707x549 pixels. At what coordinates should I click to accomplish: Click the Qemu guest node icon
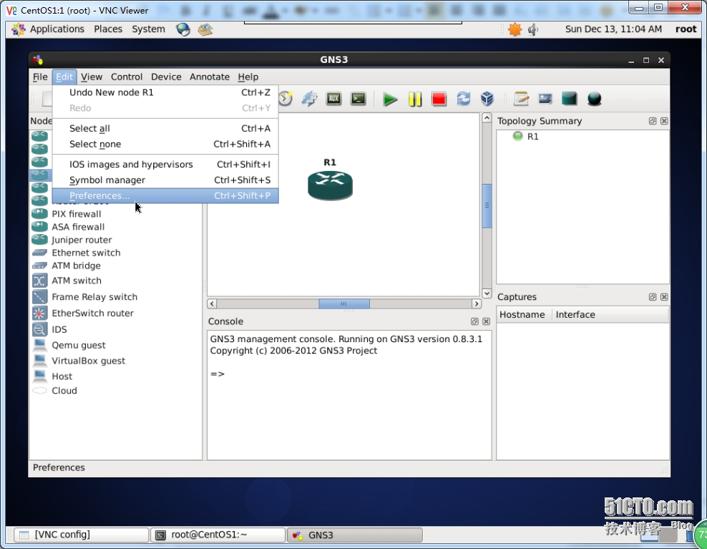pyautogui.click(x=40, y=345)
